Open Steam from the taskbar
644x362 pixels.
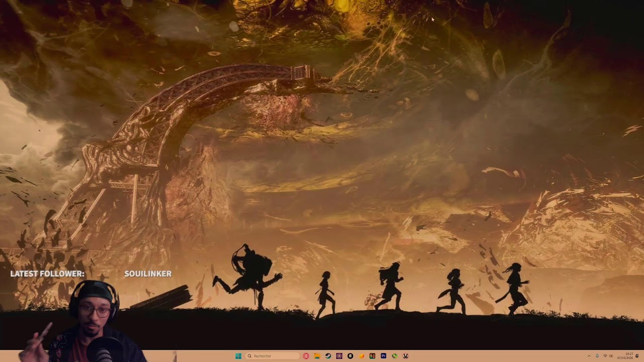pos(328,356)
